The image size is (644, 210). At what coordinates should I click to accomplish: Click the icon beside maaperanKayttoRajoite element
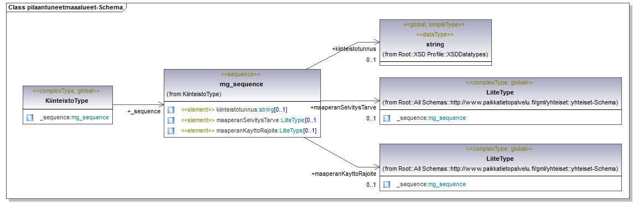click(x=171, y=131)
